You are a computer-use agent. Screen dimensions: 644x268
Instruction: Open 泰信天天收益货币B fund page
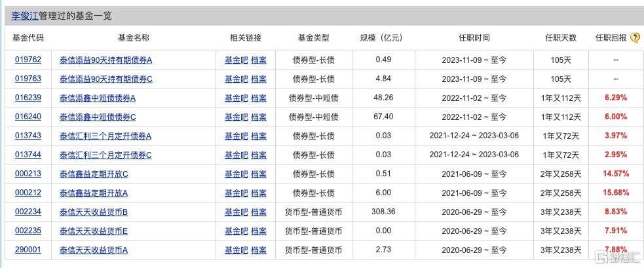(x=94, y=212)
